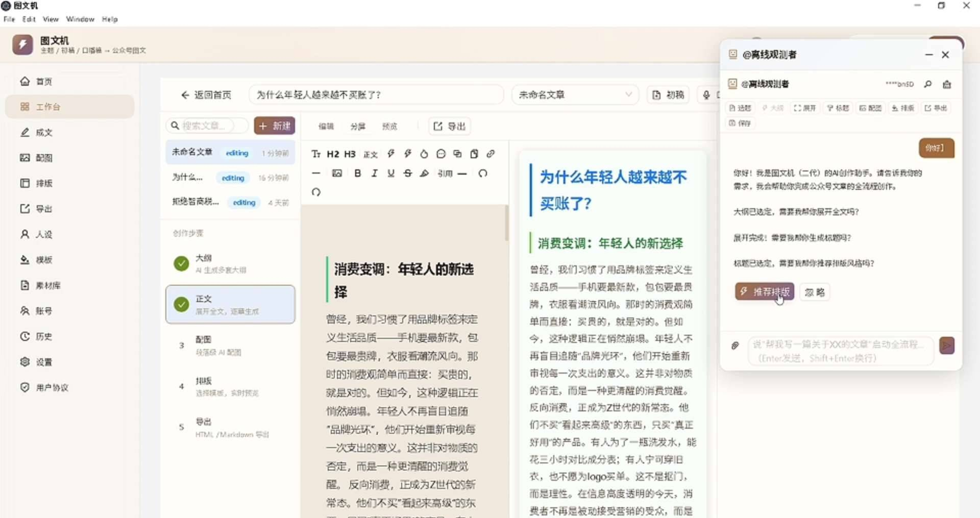Insert an image using the picture icon
The image size is (980, 518).
coord(337,174)
